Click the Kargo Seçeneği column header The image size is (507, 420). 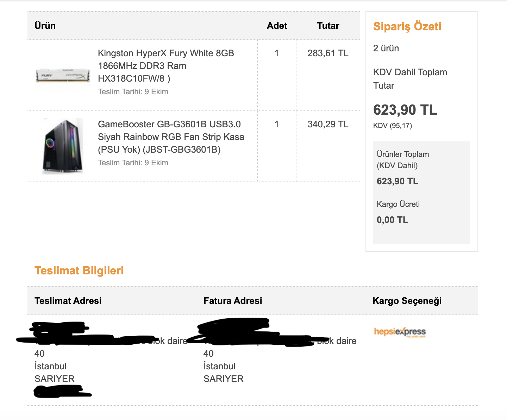click(407, 301)
